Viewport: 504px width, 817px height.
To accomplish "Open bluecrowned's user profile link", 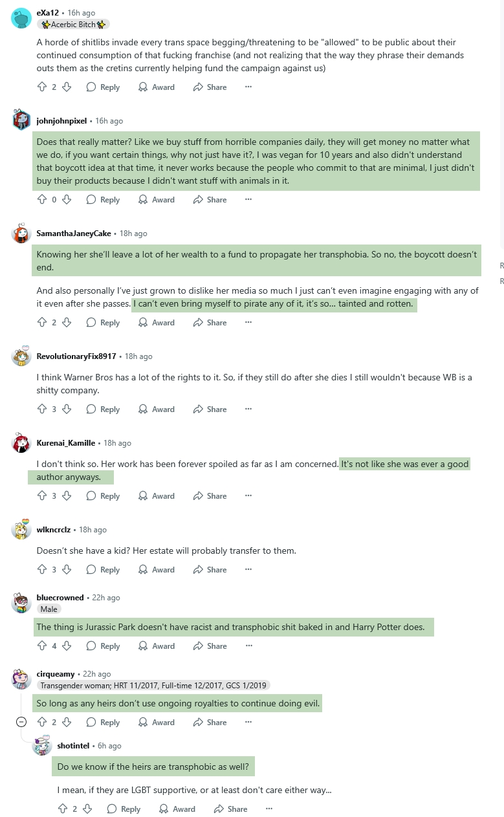I will (x=60, y=597).
